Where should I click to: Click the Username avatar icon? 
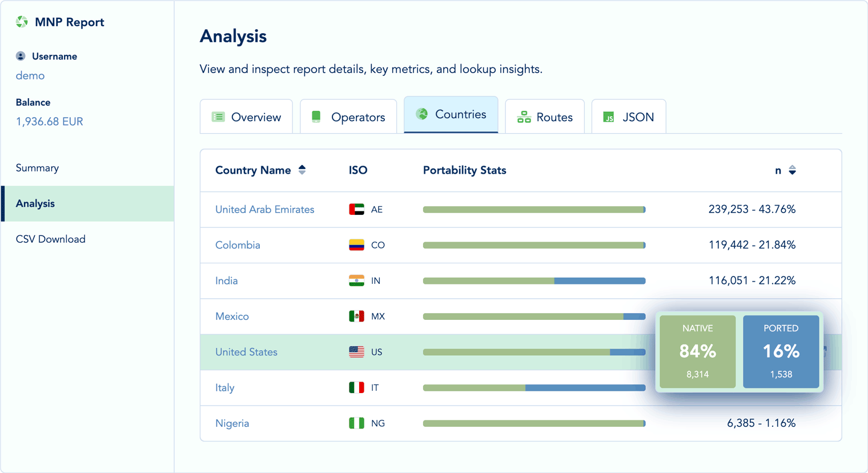click(x=21, y=56)
